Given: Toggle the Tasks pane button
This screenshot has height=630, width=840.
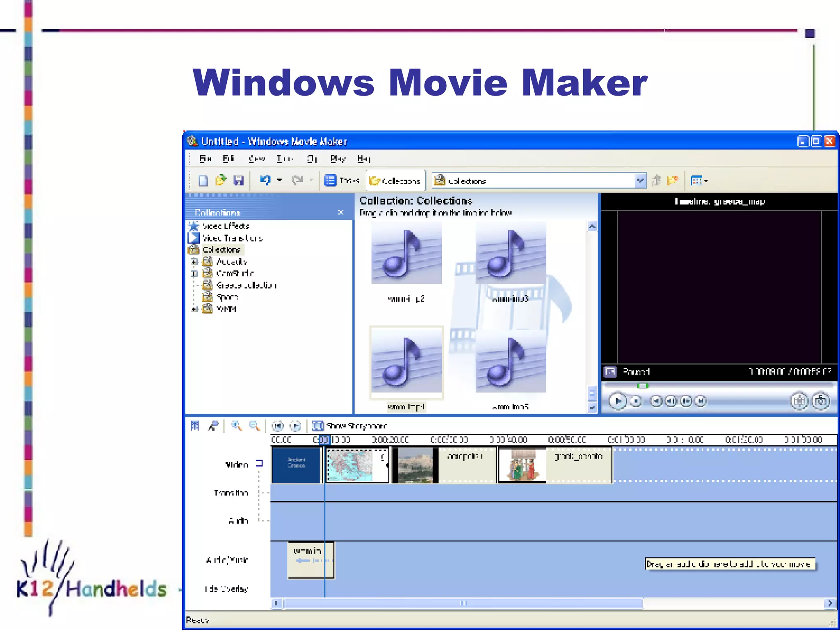Looking at the screenshot, I should pos(342,180).
